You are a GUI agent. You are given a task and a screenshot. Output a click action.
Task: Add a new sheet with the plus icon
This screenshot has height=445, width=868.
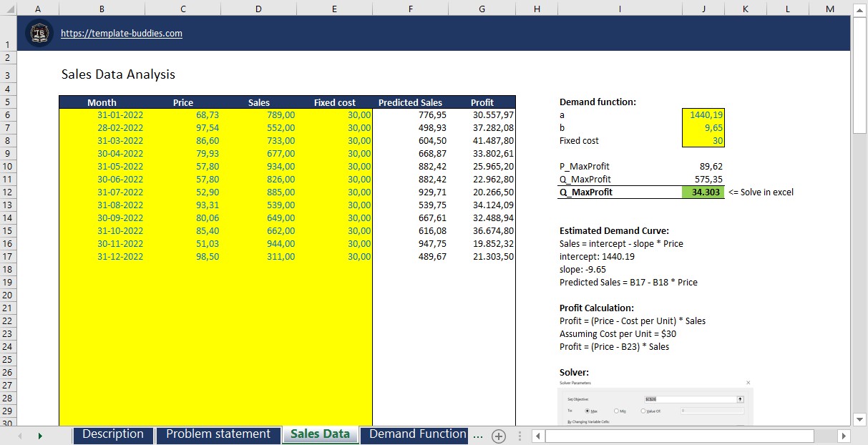pyautogui.click(x=498, y=436)
